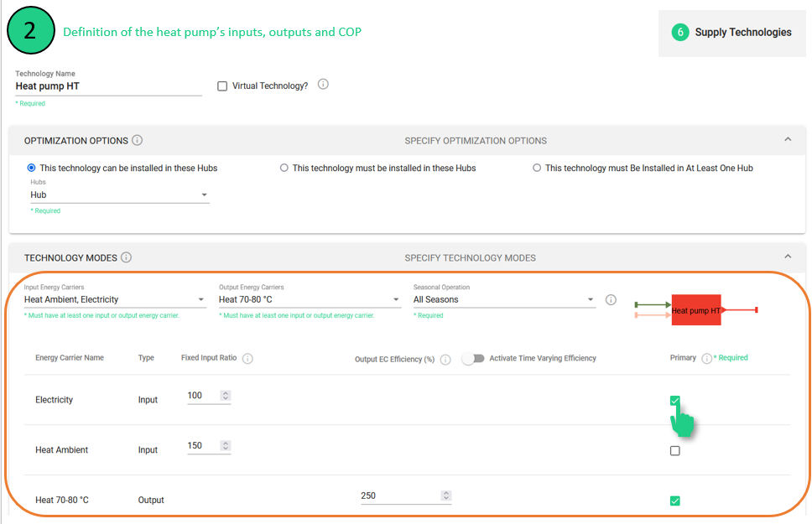Image resolution: width=812 pixels, height=524 pixels.
Task: Open Input Energy Carriers dropdown
Action: pos(114,299)
